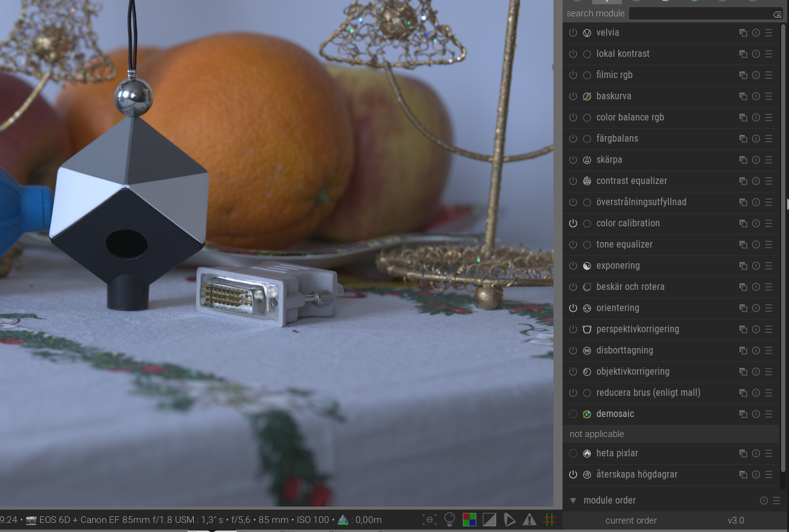Toggle color assessment lightbulb icon
The width and height of the screenshot is (789, 532).
point(449,519)
